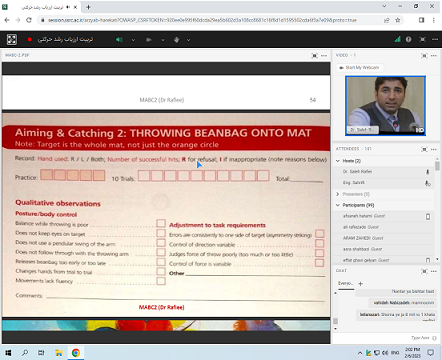Image resolution: width=442 pixels, height=360 pixels.
Task: Open raise hand status dropdown
Action: 188,40
